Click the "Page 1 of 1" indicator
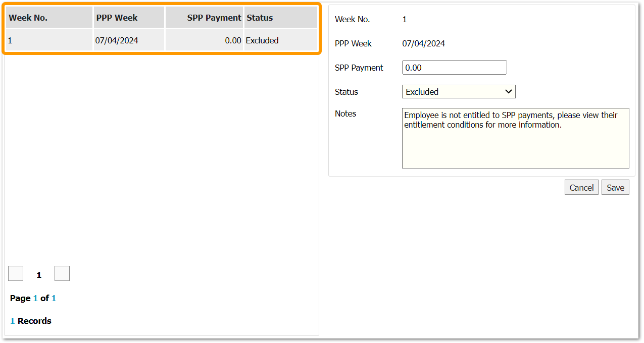Screen dimensions: 644x343 [33, 298]
